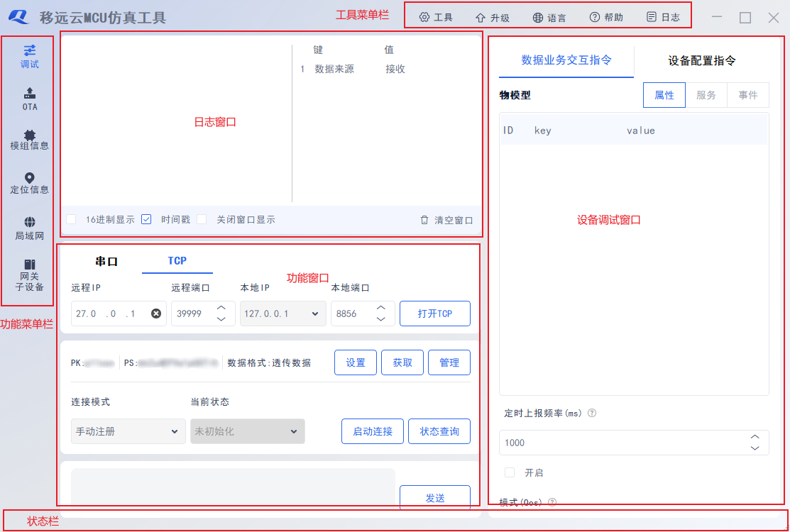Switch to the 设备配置指令 tab
The height and width of the screenshot is (532, 790).
pos(702,61)
